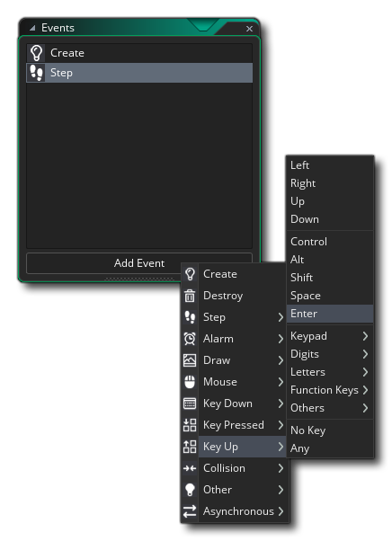Click the keyboard icon for Key Down
Image resolution: width=392 pixels, height=541 pixels.
190,404
